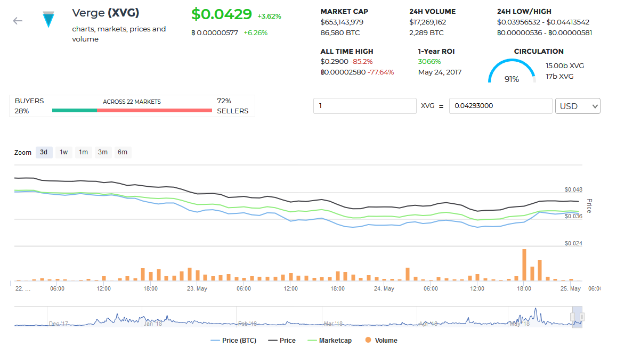Click the +3.62% price change
Image resolution: width=633 pixels, height=364 pixels.
coord(269,16)
